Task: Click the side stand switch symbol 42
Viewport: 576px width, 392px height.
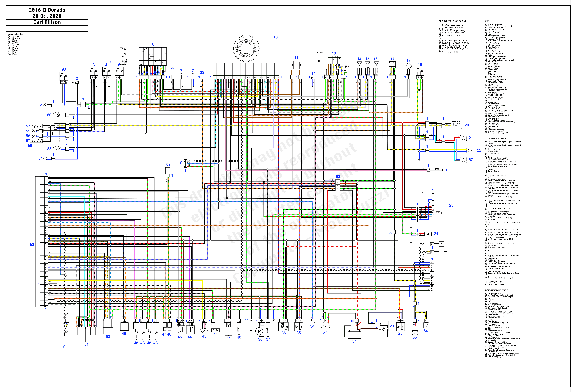Action: 216,330
